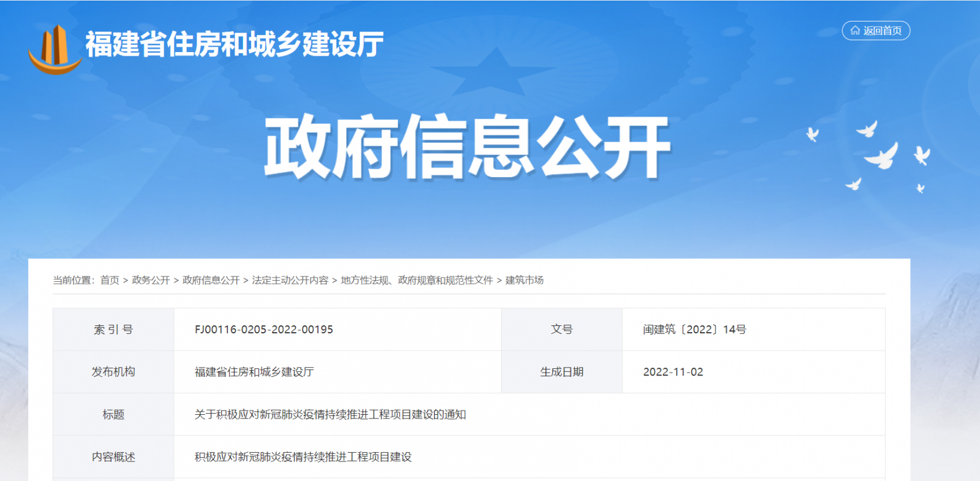
Task: Click the home icon in 返回首页 button
Action: [855, 30]
